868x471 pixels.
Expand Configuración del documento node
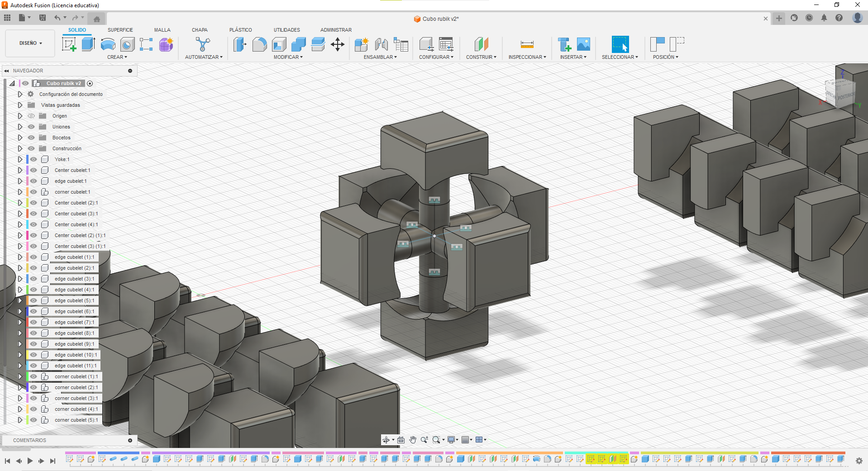pos(20,94)
